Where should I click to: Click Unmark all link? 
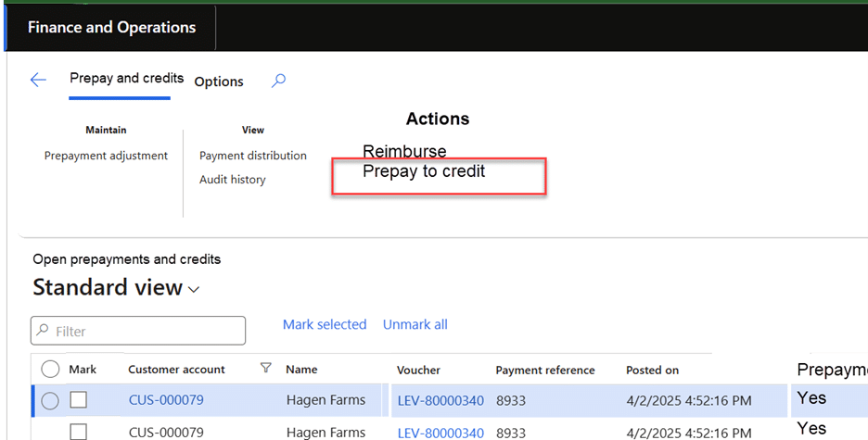415,324
